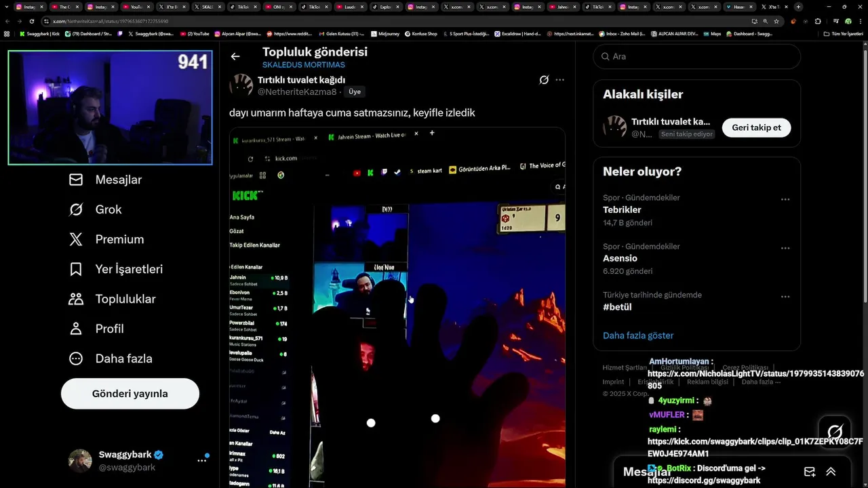Open the Chrome extensions puzzle icon
The height and width of the screenshot is (488, 868).
[818, 21]
